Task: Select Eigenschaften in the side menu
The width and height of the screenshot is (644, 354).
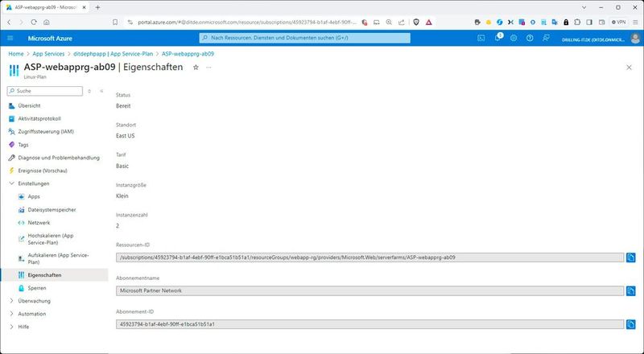Action: pyautogui.click(x=54, y=275)
